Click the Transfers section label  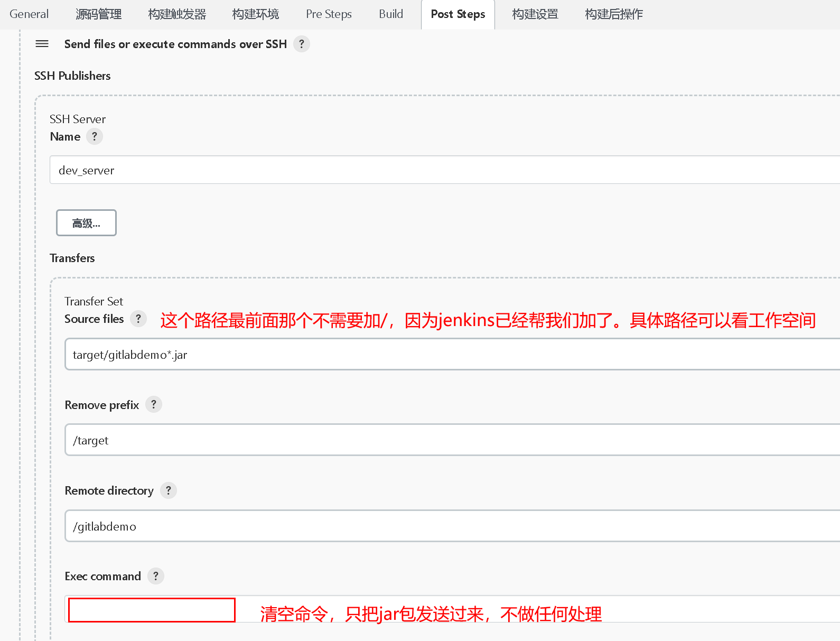coord(72,258)
